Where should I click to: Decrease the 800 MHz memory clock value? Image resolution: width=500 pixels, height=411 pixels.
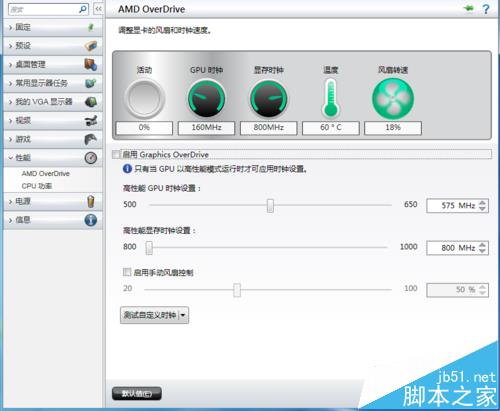pos(482,251)
